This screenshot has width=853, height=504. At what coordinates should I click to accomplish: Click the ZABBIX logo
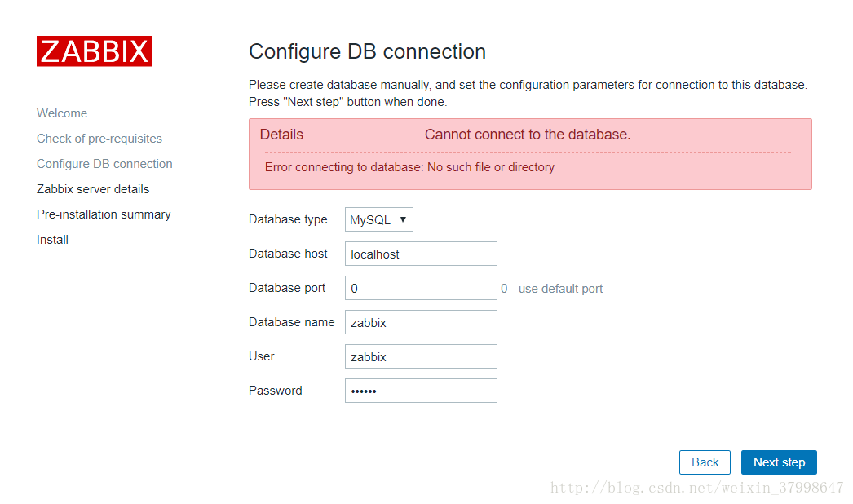(95, 51)
